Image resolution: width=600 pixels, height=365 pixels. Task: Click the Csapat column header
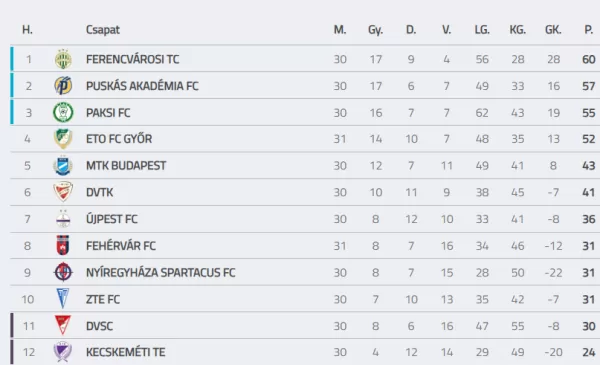click(x=103, y=29)
